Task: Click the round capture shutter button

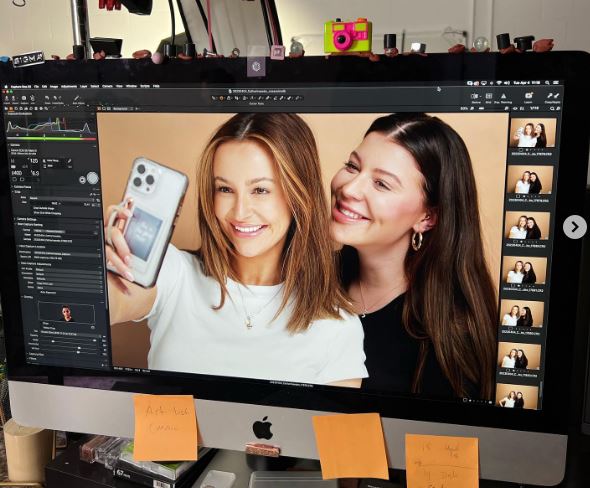Action: pyautogui.click(x=92, y=178)
